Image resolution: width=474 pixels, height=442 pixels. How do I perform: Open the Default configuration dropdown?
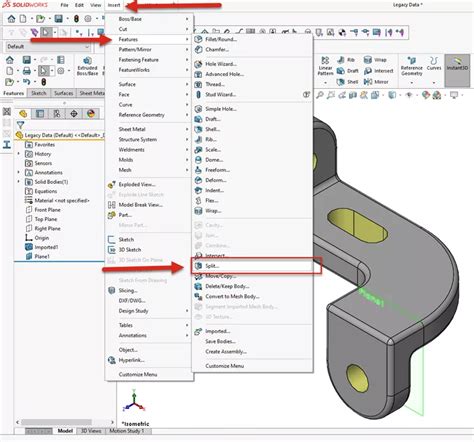coord(48,47)
